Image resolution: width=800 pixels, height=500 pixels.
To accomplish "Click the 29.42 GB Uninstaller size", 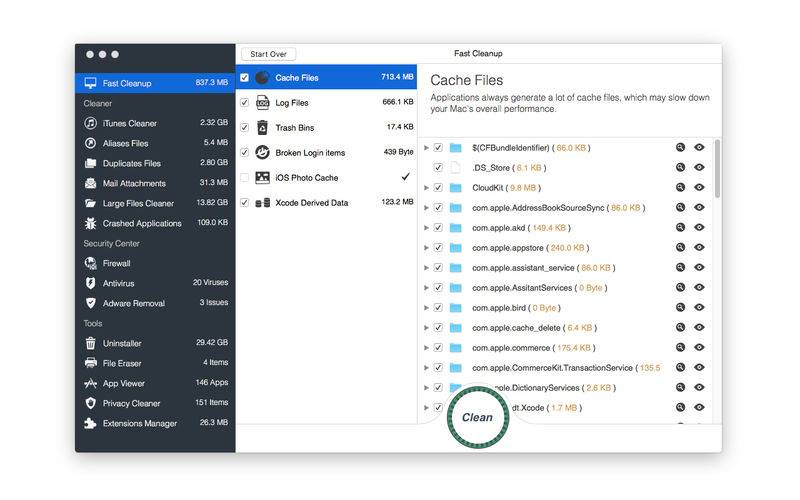I will [x=212, y=342].
